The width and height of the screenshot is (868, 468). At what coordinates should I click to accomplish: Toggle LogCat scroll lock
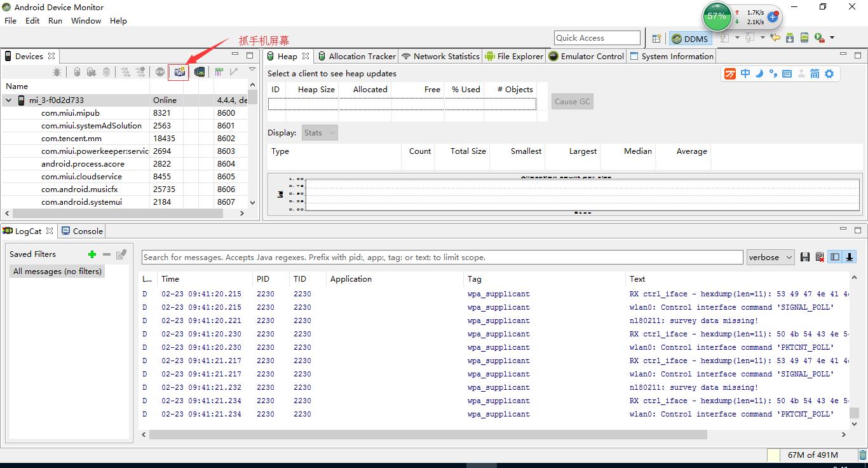(849, 257)
